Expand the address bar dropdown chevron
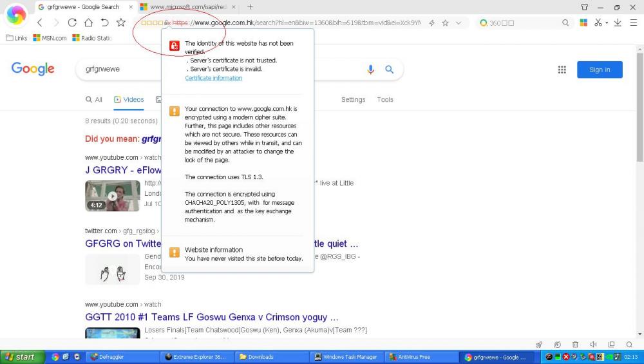 (x=459, y=23)
